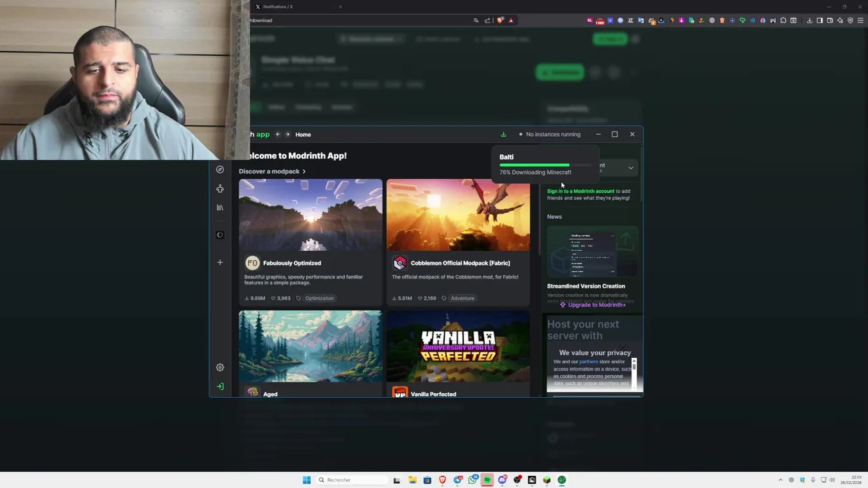Open File Explorer from the taskbar
868x488 pixels.
(x=412, y=480)
